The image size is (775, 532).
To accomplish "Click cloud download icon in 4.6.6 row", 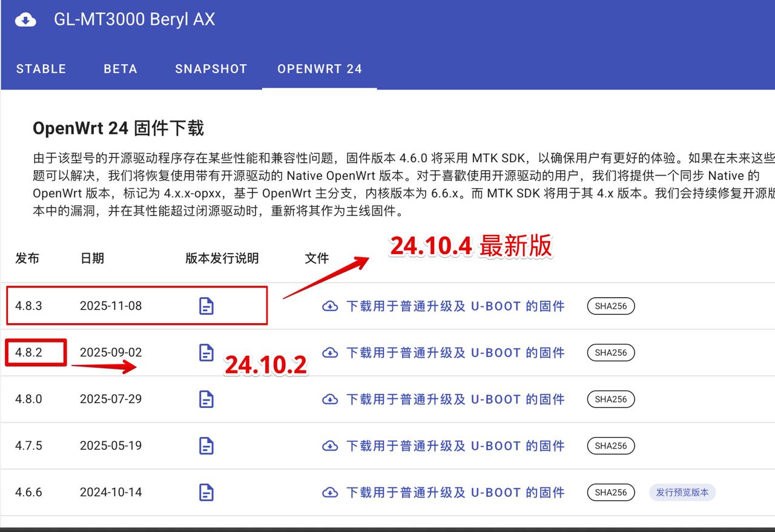I will coord(330,493).
